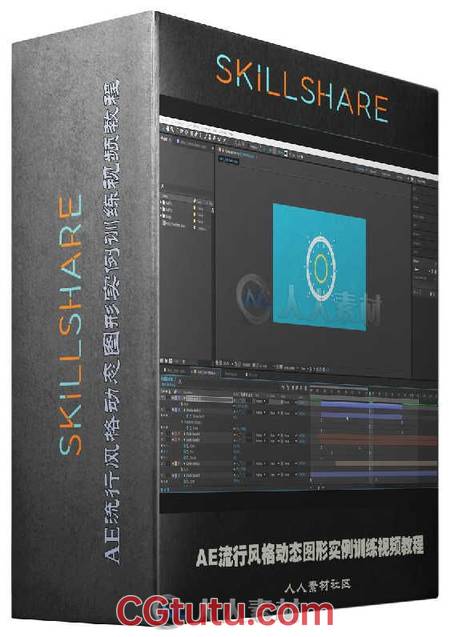Select the highlighted top layer row in the timeline
This screenshot has height=637, width=450.
click(197, 400)
